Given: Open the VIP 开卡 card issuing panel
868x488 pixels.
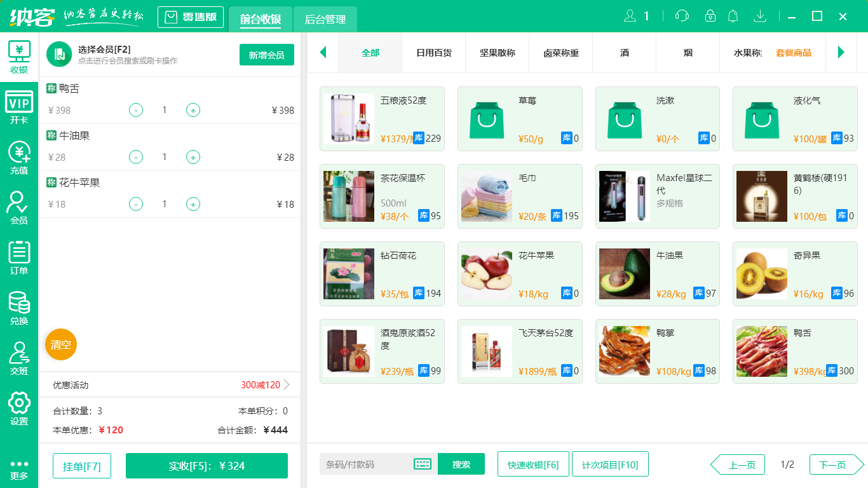Looking at the screenshot, I should click(x=19, y=108).
